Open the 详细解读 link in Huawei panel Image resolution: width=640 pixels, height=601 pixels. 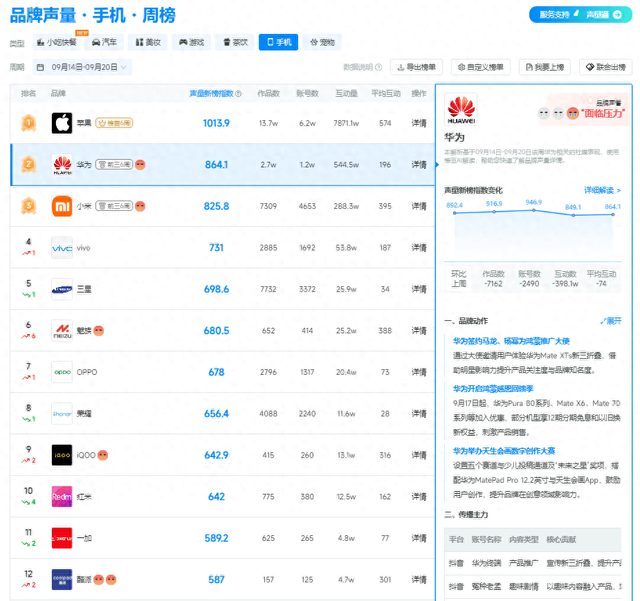coord(602,190)
